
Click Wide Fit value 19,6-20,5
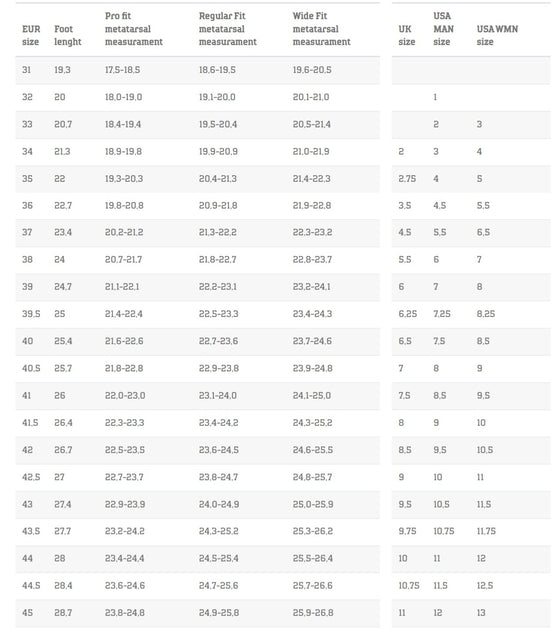coord(312,70)
